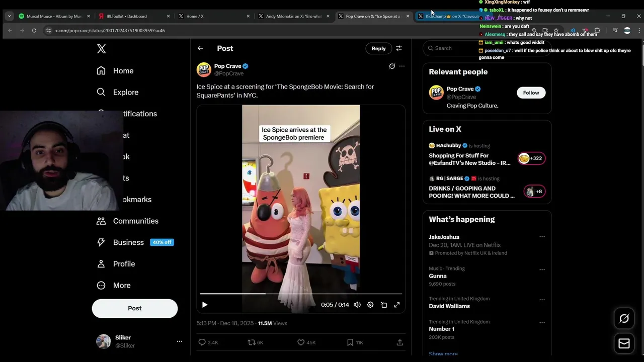Viewport: 644px width, 362px height.
Task: Close the Pop Crave on X tab
Action: tap(408, 16)
